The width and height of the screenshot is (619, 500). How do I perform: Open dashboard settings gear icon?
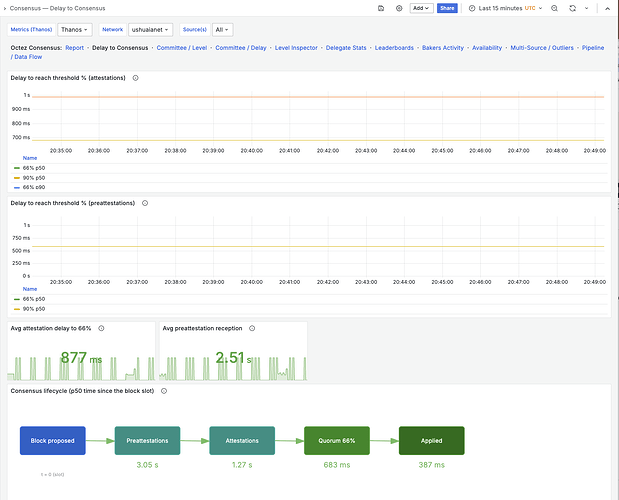click(x=399, y=8)
